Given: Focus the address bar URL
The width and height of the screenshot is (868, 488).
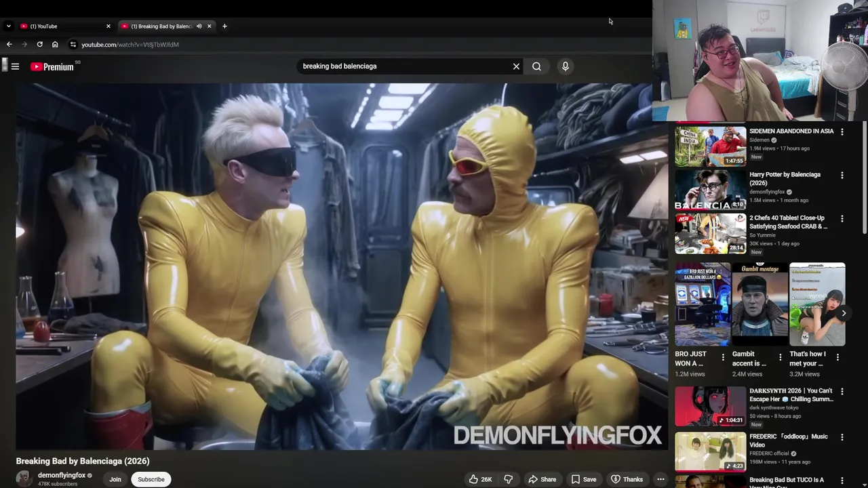Looking at the screenshot, I should [130, 45].
